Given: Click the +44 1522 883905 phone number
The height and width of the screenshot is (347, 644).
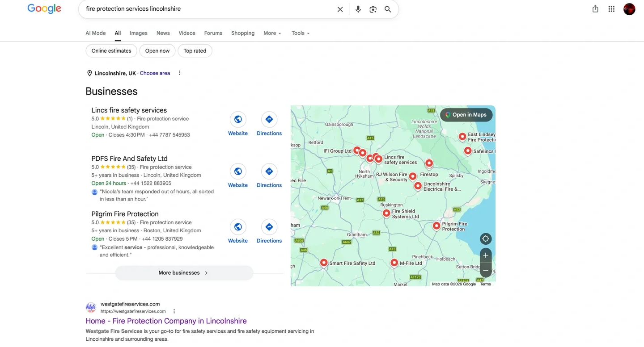Looking at the screenshot, I should 151,183.
